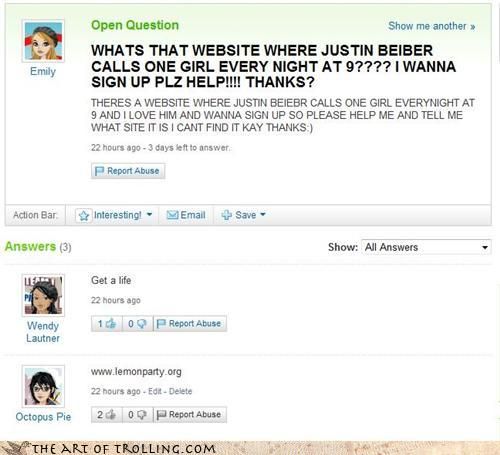Click the Edit link on Octopus Pie's answer
This screenshot has width=500, height=455.
pyautogui.click(x=155, y=391)
